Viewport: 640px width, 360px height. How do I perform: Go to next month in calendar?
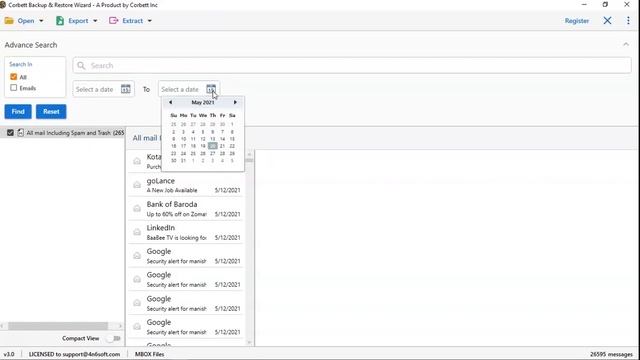[x=235, y=102]
